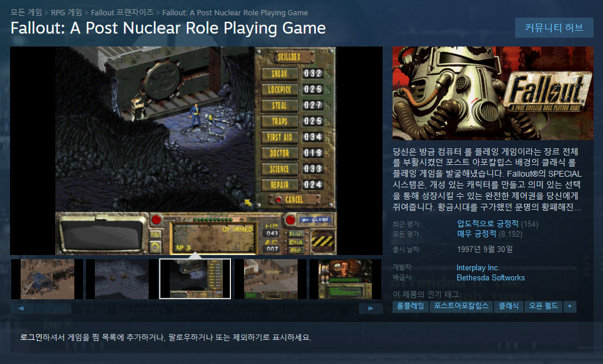This screenshot has width=603, height=364.
Task: Click the 1997년 9월 30일 release date
Action: coord(485,250)
